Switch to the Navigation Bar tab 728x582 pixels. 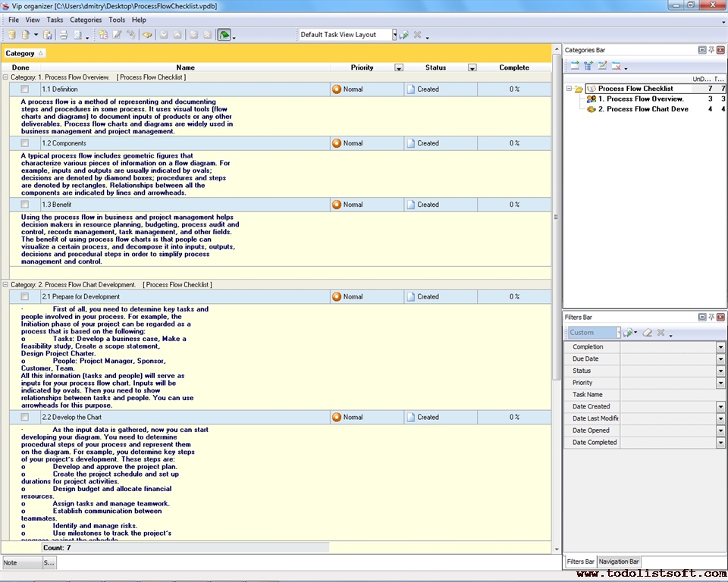(x=619, y=562)
